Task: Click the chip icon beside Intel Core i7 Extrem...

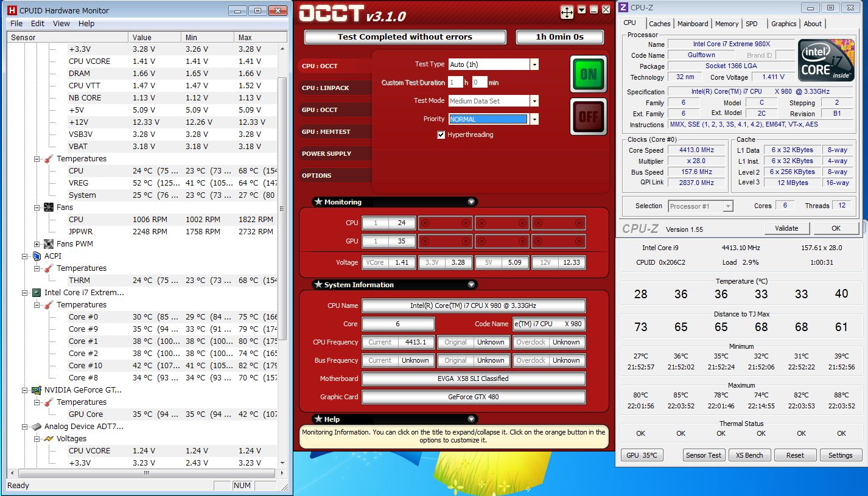Action: 37,293
